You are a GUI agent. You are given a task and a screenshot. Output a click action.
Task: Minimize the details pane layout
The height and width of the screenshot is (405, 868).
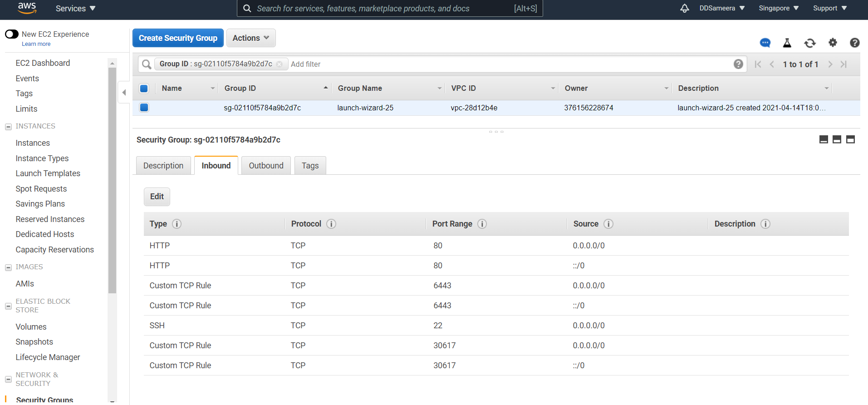point(824,139)
